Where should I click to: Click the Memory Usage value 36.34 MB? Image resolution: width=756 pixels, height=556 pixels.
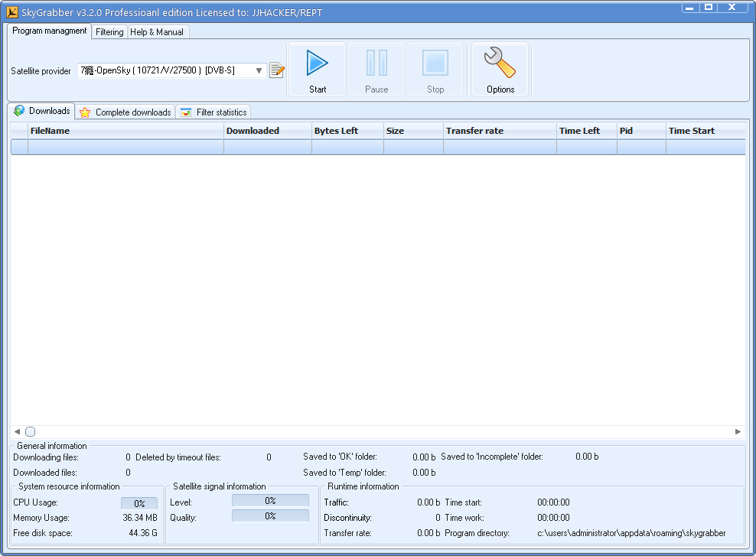[x=140, y=518]
